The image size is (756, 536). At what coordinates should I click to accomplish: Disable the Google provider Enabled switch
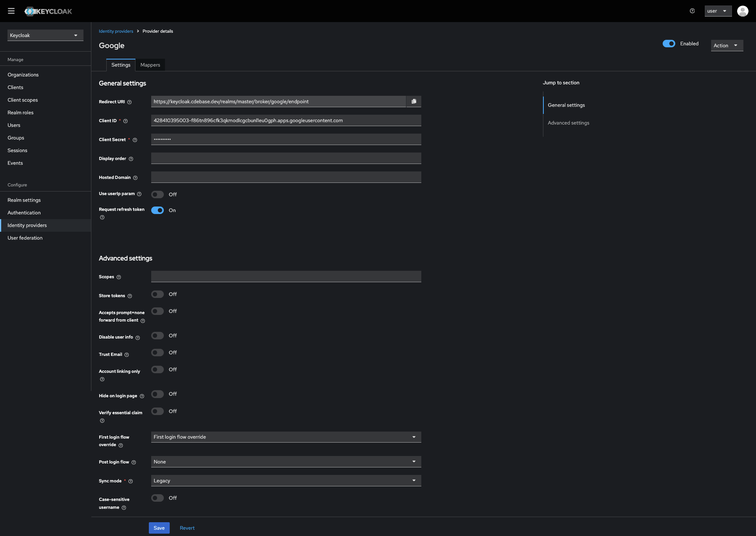coord(669,44)
